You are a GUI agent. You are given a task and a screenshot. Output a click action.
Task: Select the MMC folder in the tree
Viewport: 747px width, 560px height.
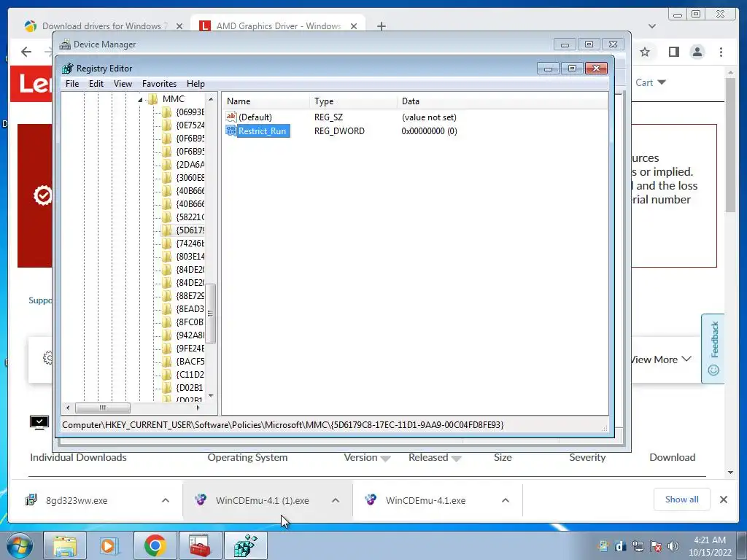point(173,99)
